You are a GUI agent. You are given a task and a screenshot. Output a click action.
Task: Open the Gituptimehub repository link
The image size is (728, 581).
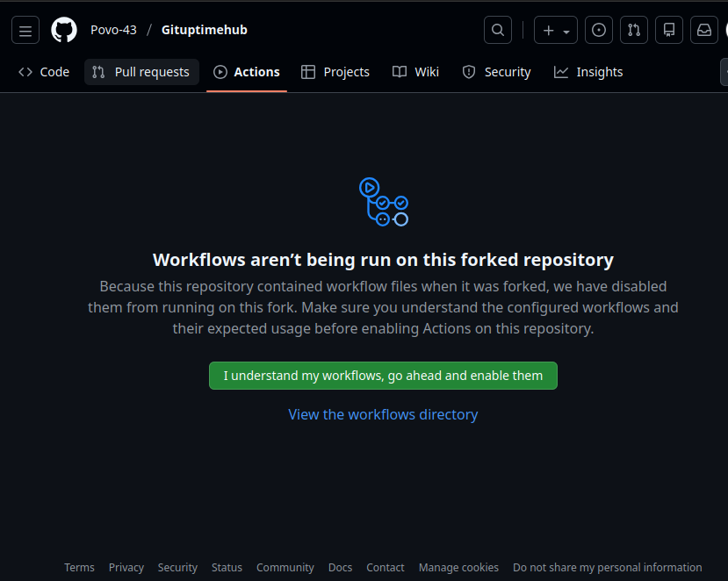[205, 30]
